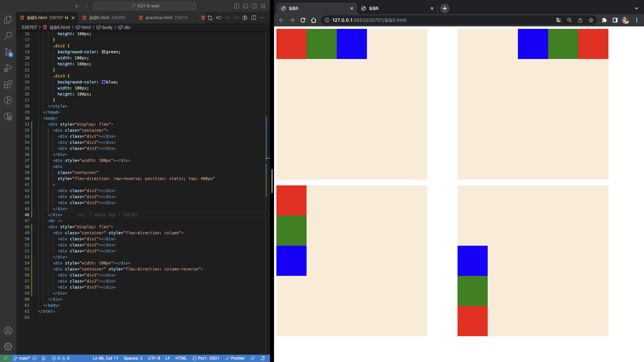644x362 pixels.
Task: Show errors and warnings count panel
Action: coord(61,358)
